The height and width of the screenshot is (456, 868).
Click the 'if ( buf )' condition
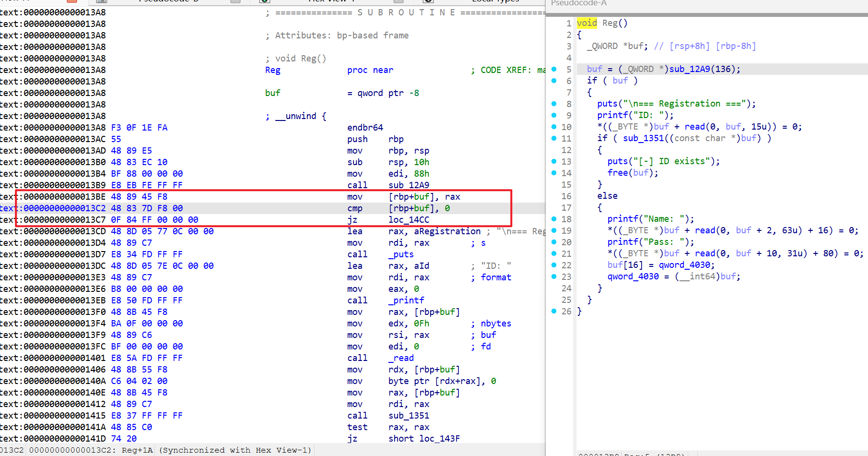point(612,81)
